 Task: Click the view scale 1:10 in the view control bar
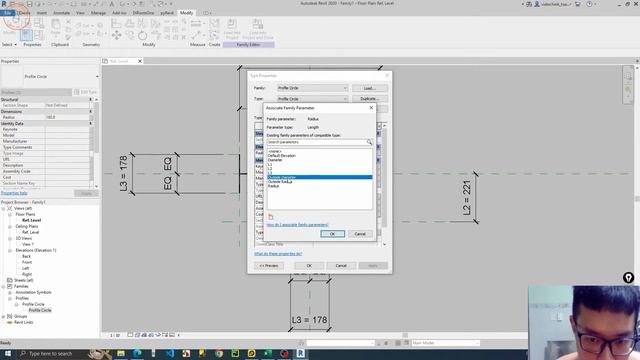tap(115, 335)
